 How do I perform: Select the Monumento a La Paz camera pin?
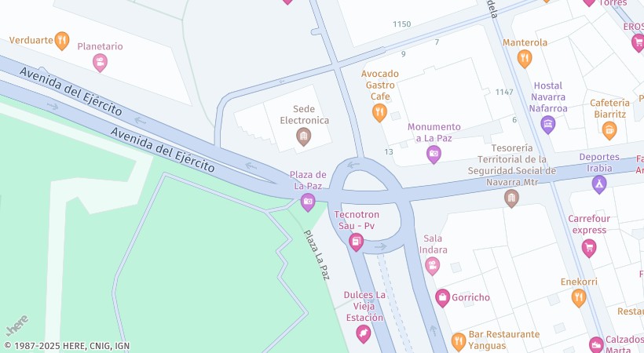click(434, 155)
